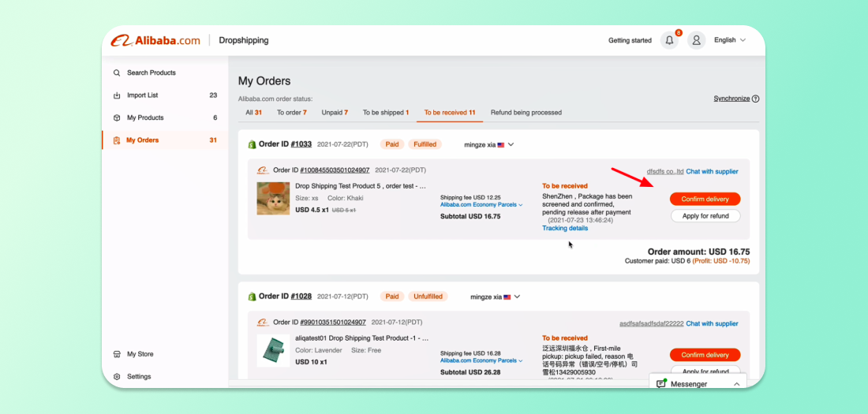Click Shopify icon beside Order ID #1028
This screenshot has height=414, width=868.
[x=252, y=297]
